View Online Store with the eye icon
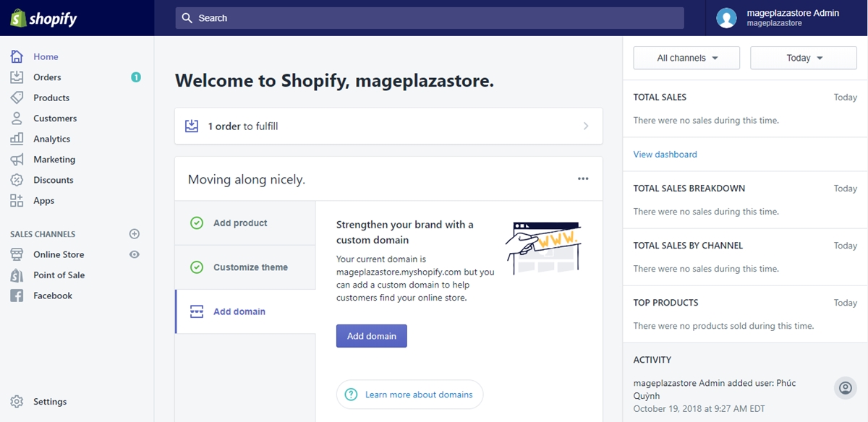Screen dimensions: 868x422 point(134,254)
